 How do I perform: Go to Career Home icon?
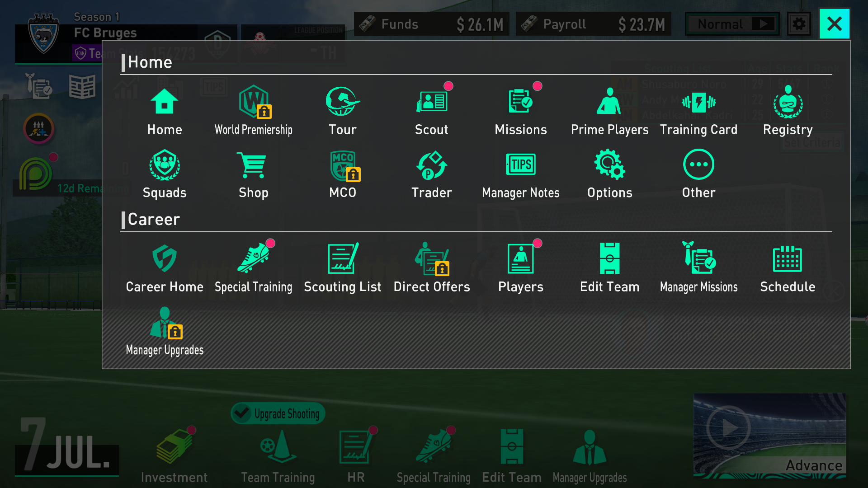click(165, 258)
